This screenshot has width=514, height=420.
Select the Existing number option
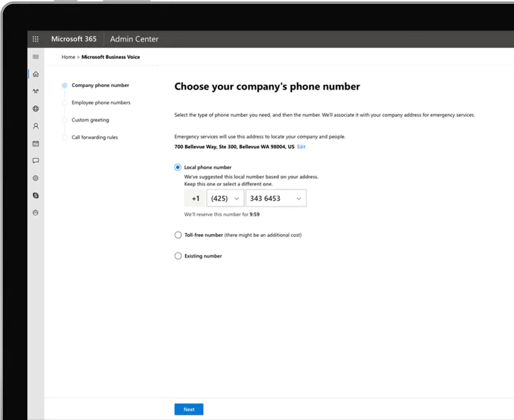pos(178,256)
